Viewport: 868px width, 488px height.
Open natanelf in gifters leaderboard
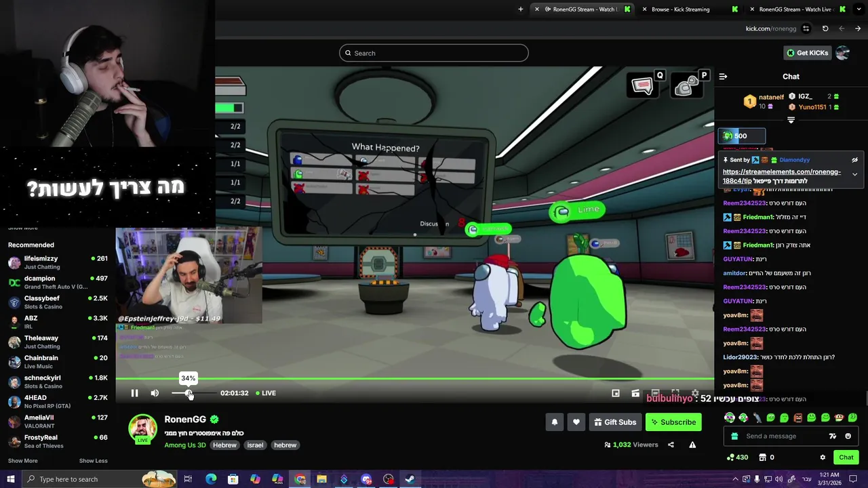click(x=771, y=98)
